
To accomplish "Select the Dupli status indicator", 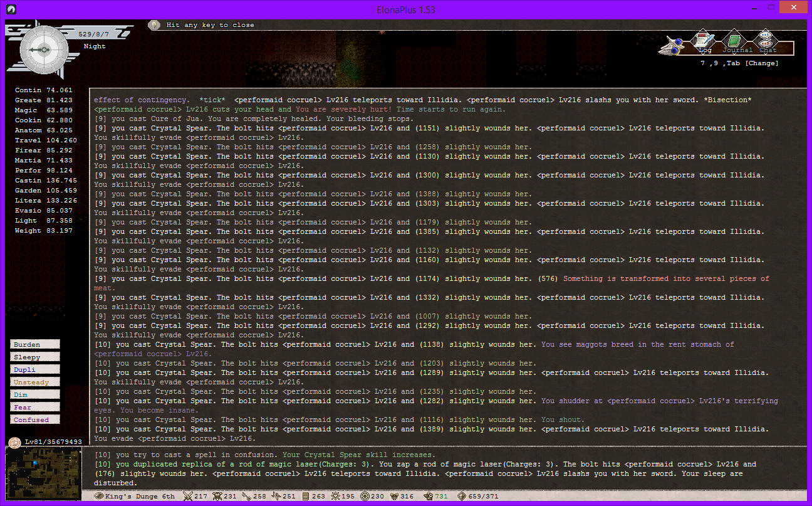I will (x=35, y=369).
